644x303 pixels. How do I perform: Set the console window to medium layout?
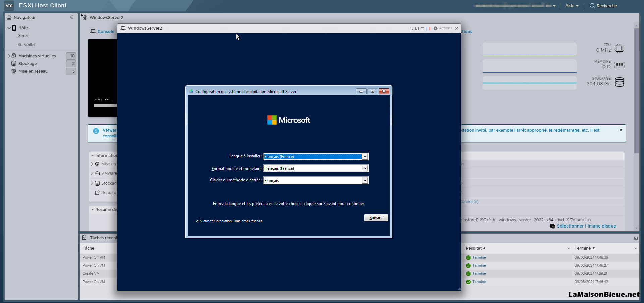pos(417,29)
